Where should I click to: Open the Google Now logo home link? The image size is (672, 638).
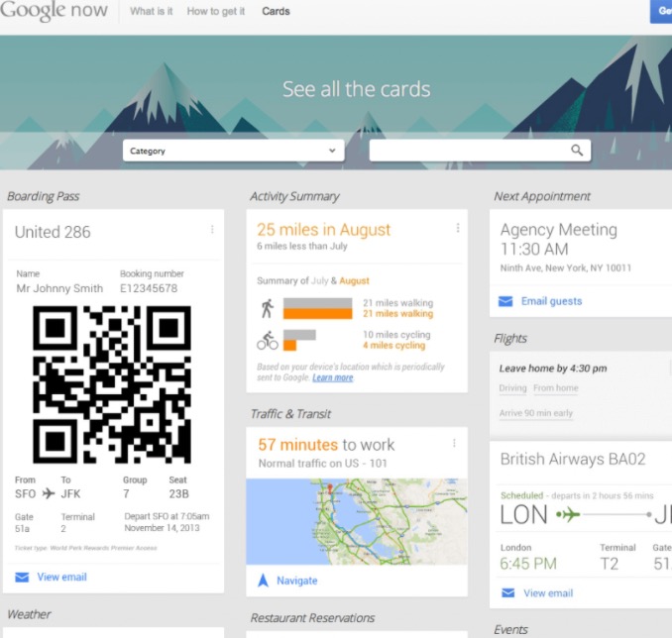tap(54, 10)
